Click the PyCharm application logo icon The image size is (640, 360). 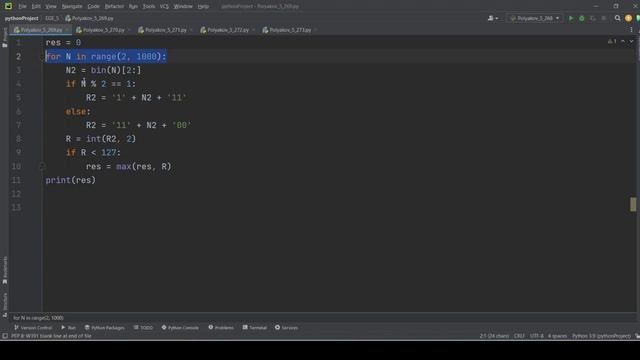(x=8, y=6)
